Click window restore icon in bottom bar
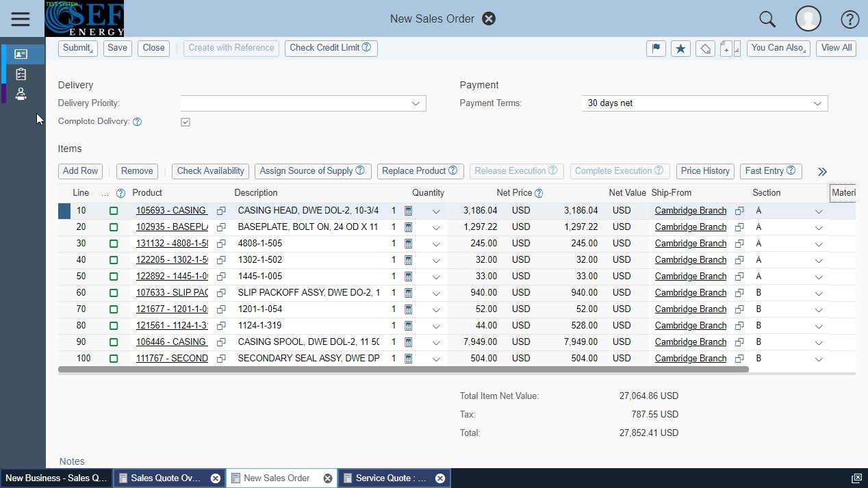 [x=856, y=478]
